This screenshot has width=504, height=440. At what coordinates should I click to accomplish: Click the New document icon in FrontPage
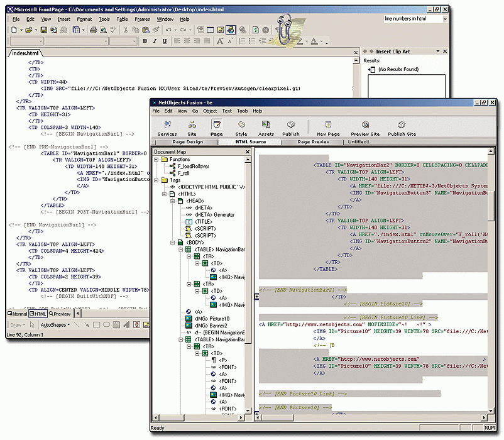[x=14, y=30]
